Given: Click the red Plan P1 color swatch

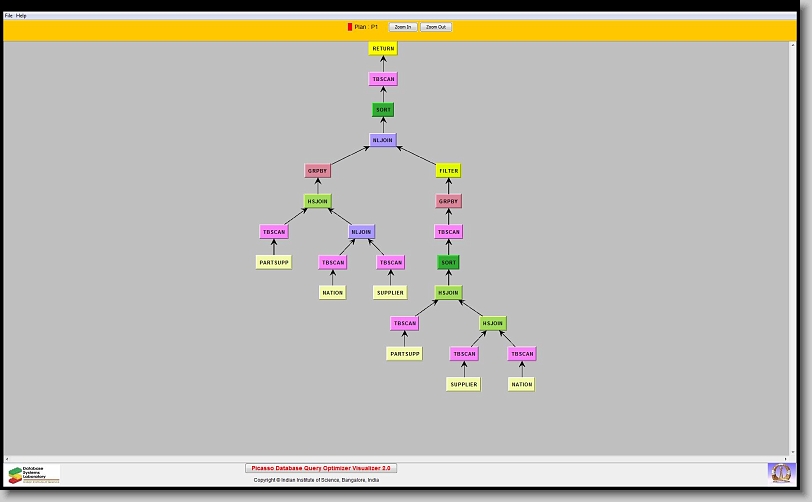Looking at the screenshot, I should 350,27.
